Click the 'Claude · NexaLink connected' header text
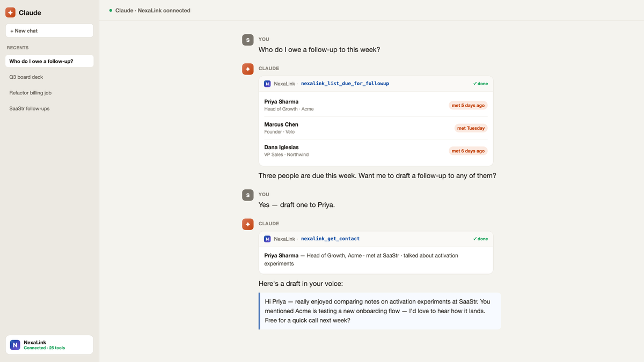The width and height of the screenshot is (644, 362). [153, 10]
